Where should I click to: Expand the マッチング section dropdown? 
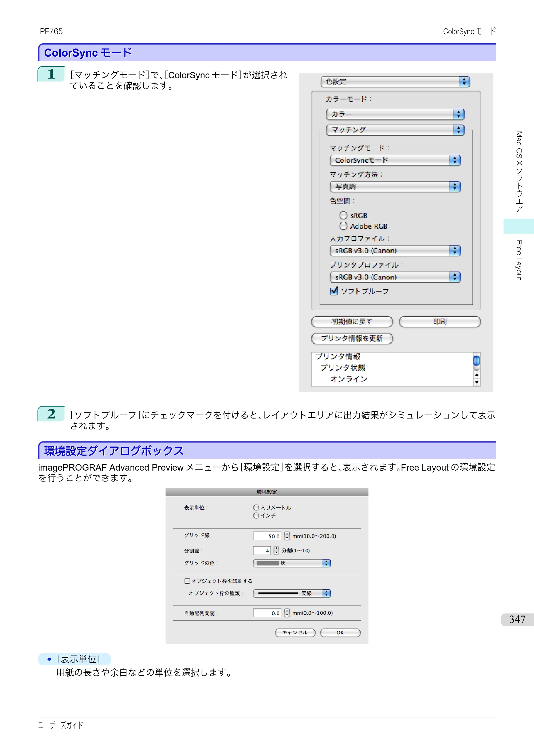tap(395, 130)
